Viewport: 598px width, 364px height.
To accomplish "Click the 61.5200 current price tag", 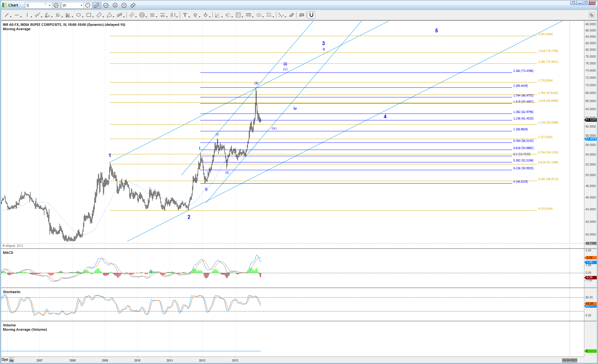I will pos(591,120).
